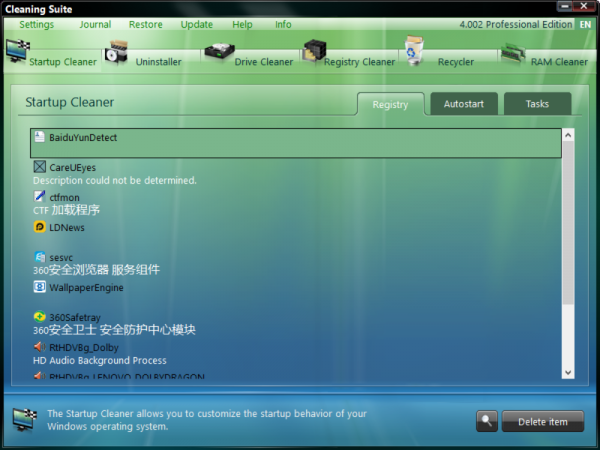Click the 360Safetray green icon
600x450 pixels.
coord(39,317)
